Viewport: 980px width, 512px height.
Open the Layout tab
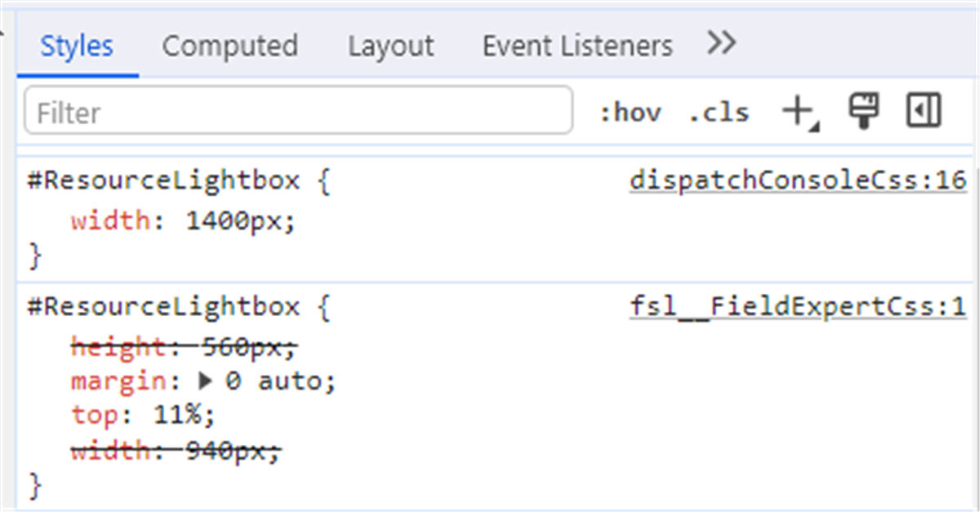tap(390, 46)
